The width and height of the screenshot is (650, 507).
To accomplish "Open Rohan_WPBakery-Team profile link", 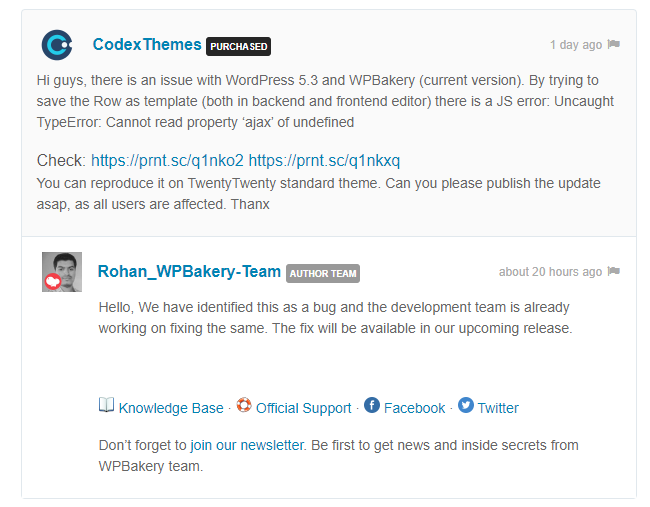I will pos(189,272).
